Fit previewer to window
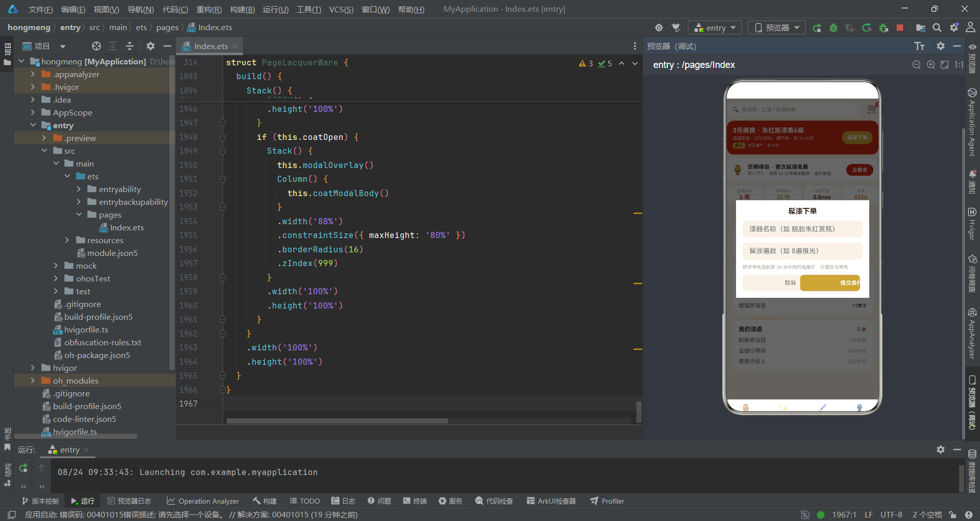The height and width of the screenshot is (521, 980). point(945,65)
